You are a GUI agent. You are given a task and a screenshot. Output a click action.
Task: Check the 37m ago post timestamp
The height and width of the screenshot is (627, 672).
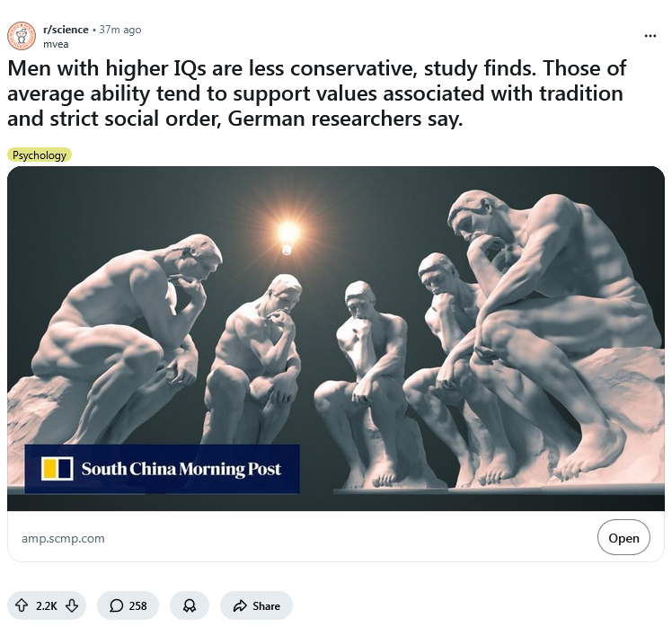120,30
